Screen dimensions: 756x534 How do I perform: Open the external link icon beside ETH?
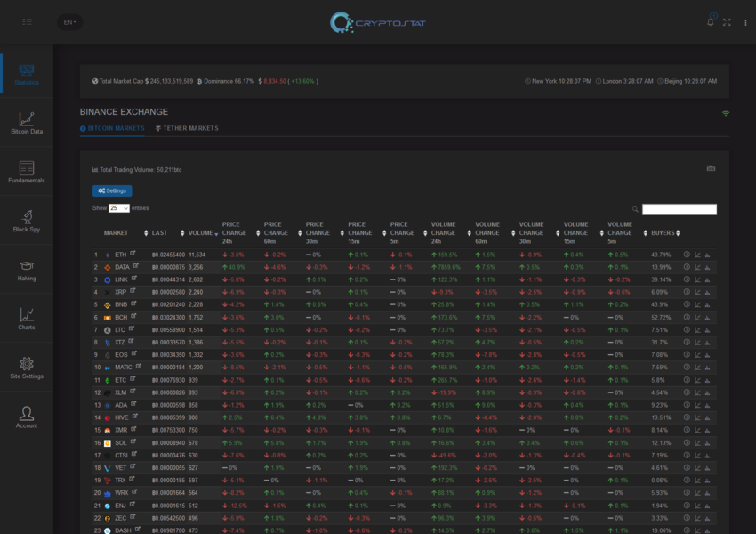point(133,253)
